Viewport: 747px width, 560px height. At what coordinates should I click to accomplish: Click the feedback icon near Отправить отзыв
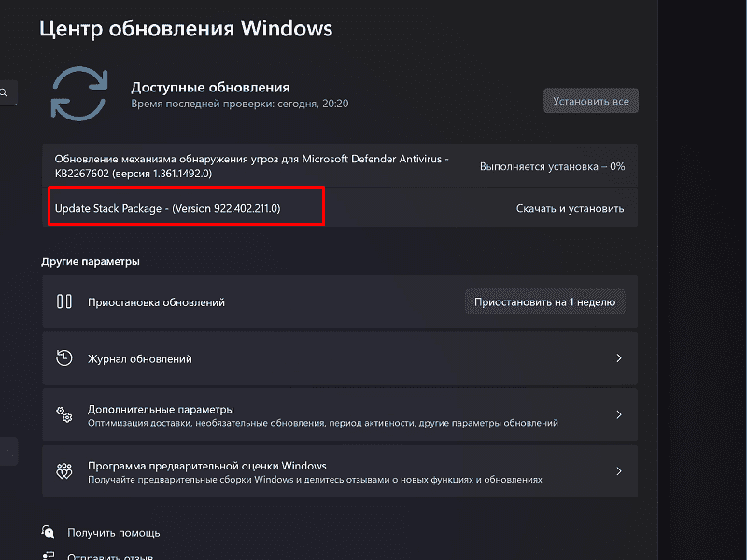(x=47, y=555)
